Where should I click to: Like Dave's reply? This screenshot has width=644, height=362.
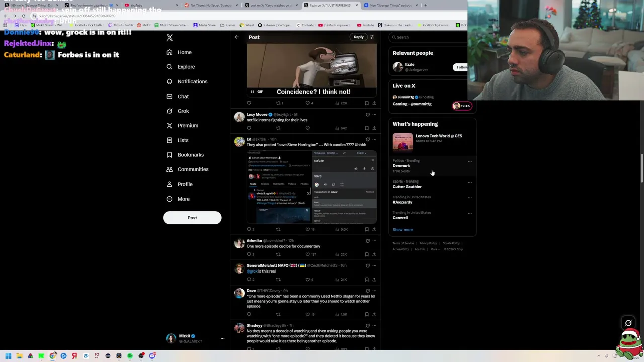(308, 314)
